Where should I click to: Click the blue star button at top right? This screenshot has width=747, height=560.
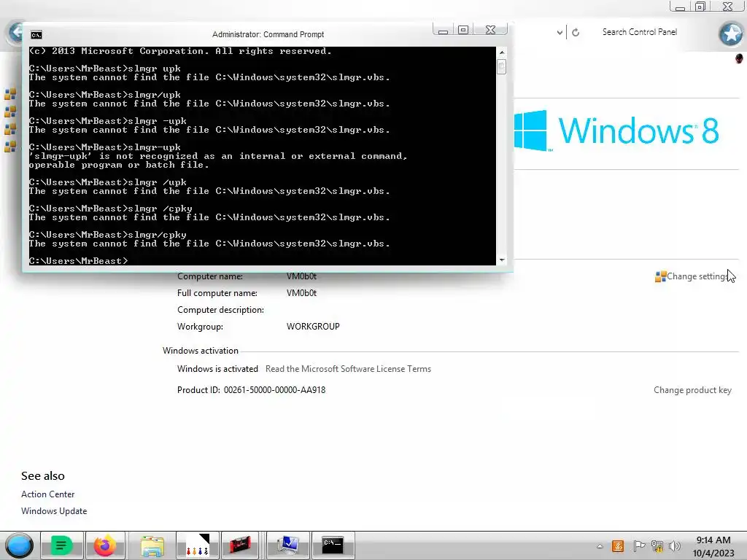pyautogui.click(x=731, y=34)
